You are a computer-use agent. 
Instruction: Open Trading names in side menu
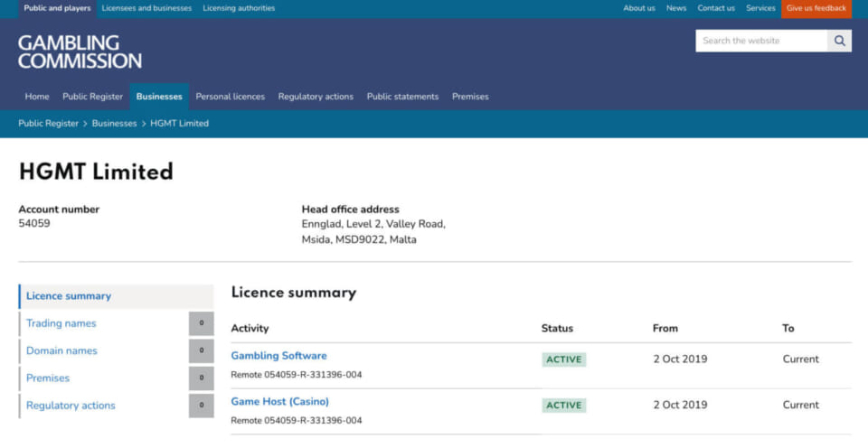click(61, 323)
